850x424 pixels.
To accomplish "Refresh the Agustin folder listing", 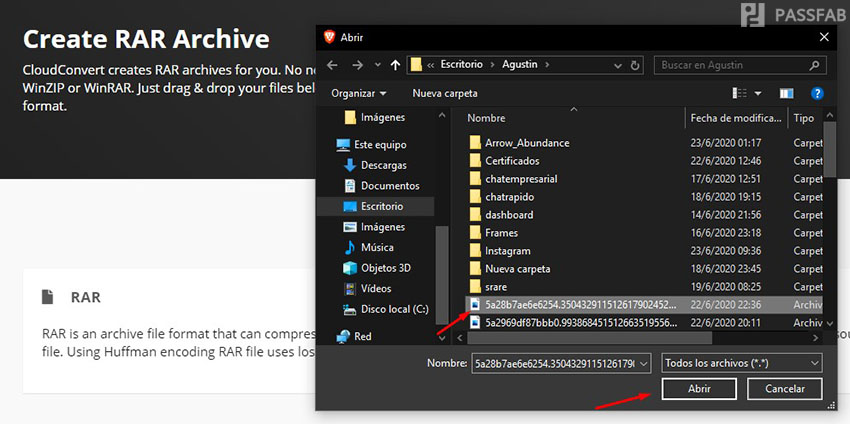I will pos(635,65).
